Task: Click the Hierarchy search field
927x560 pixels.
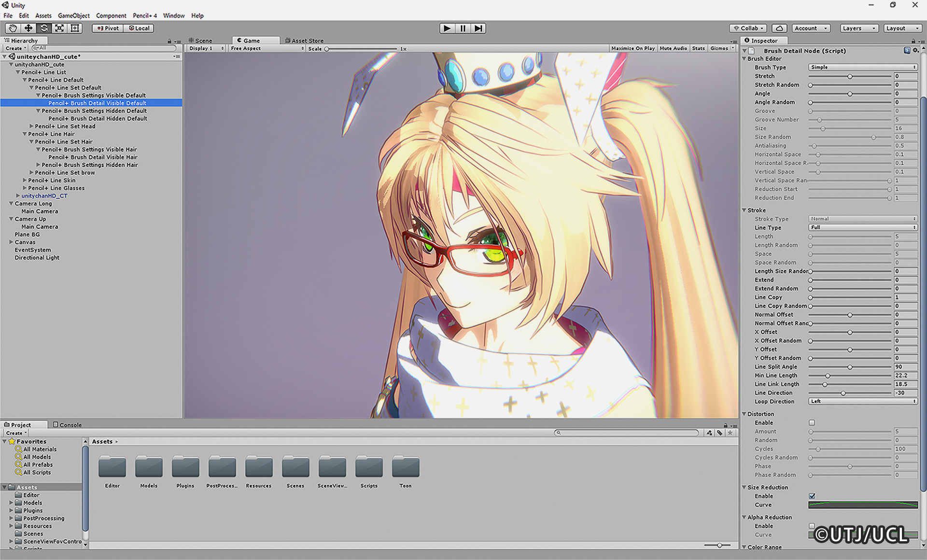Action: pyautogui.click(x=104, y=48)
